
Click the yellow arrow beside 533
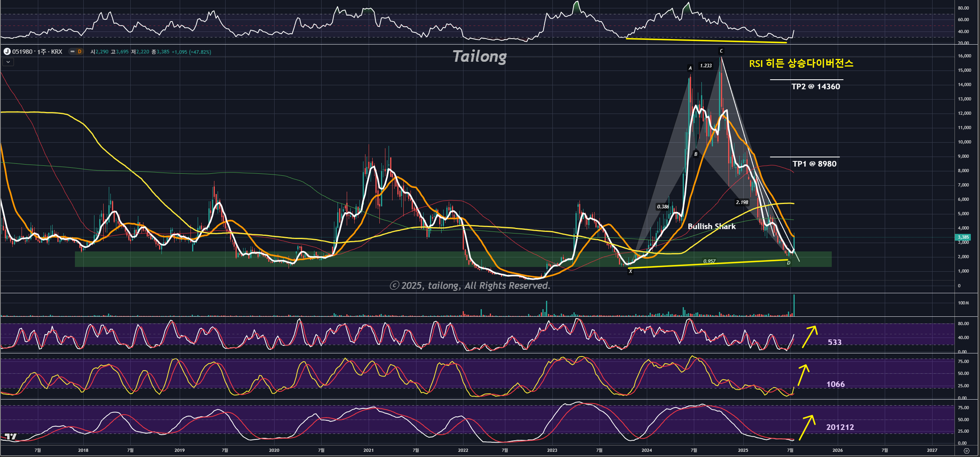click(809, 337)
